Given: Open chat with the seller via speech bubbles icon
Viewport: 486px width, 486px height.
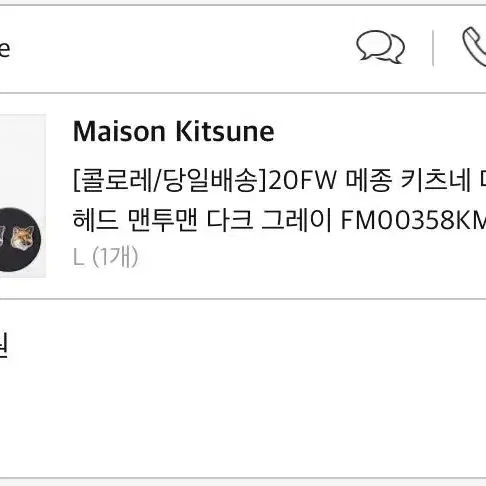Looking at the screenshot, I should point(380,47).
